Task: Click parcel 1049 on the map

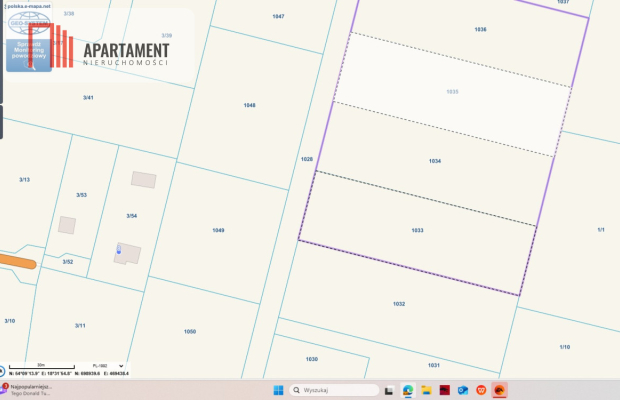Action: [218, 230]
